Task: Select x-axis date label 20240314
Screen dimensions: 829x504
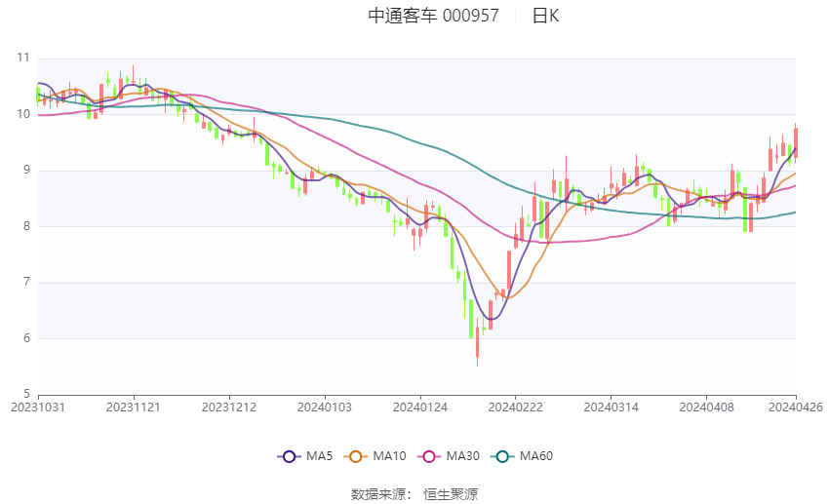Action: point(612,407)
